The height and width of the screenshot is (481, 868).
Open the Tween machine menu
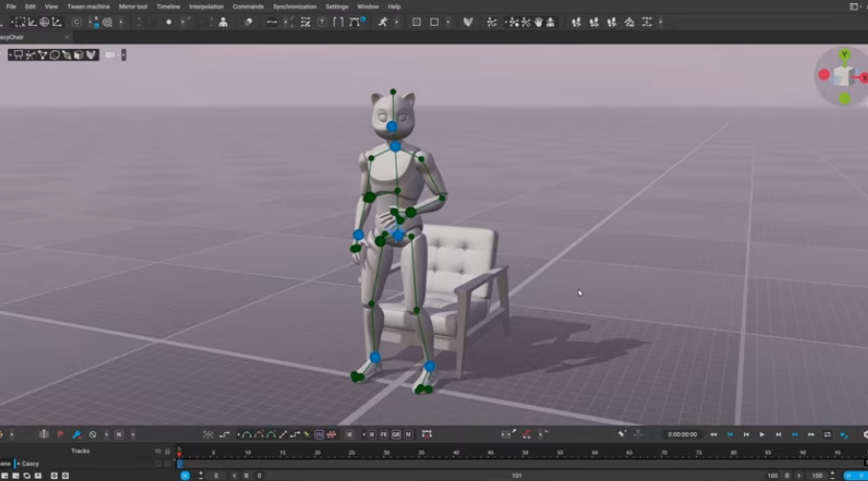tap(88, 7)
